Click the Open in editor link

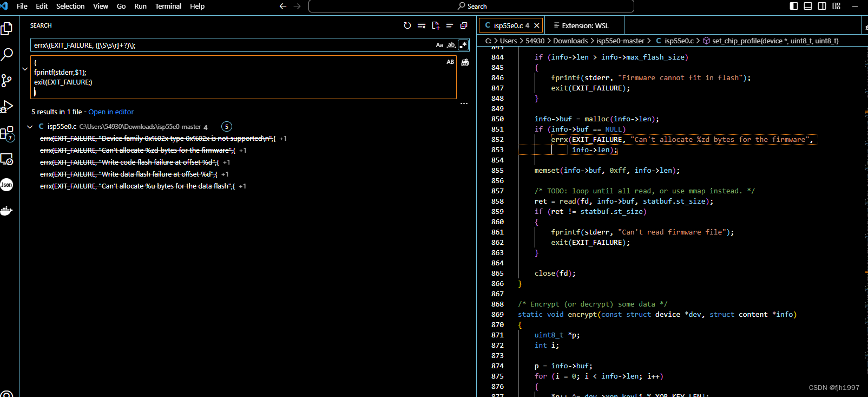(111, 112)
